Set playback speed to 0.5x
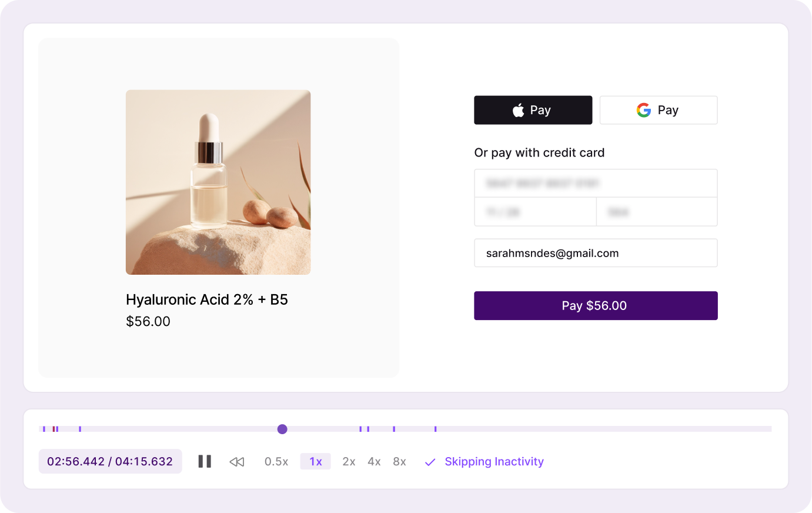 coord(276,462)
